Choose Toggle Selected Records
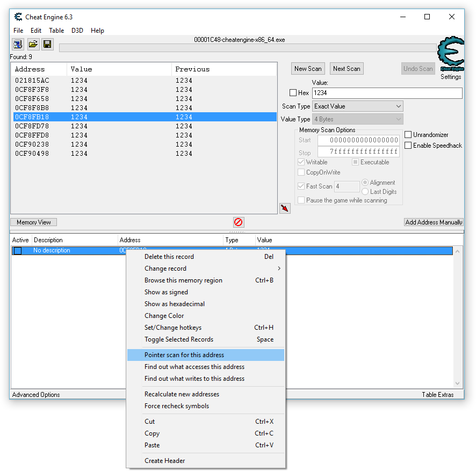This screenshot has width=476, height=471. click(x=206, y=339)
